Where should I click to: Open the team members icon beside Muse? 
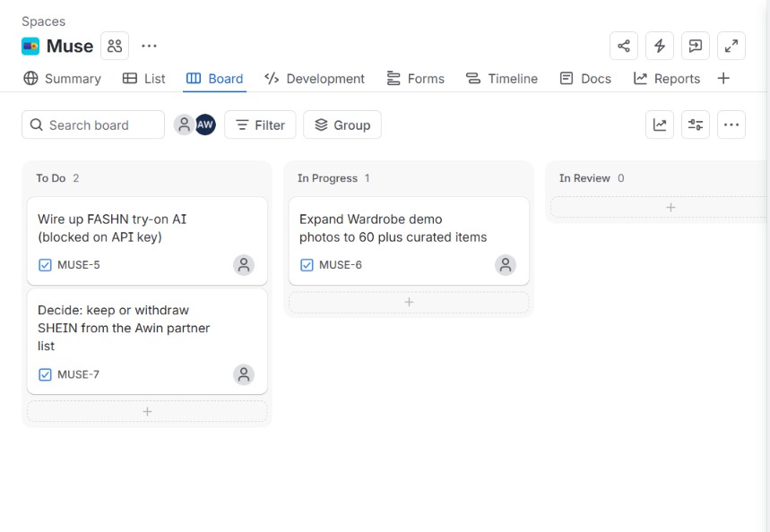pos(115,47)
